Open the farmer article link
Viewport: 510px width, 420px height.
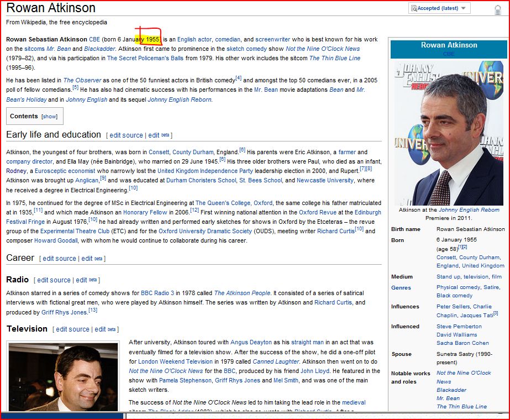coord(347,153)
